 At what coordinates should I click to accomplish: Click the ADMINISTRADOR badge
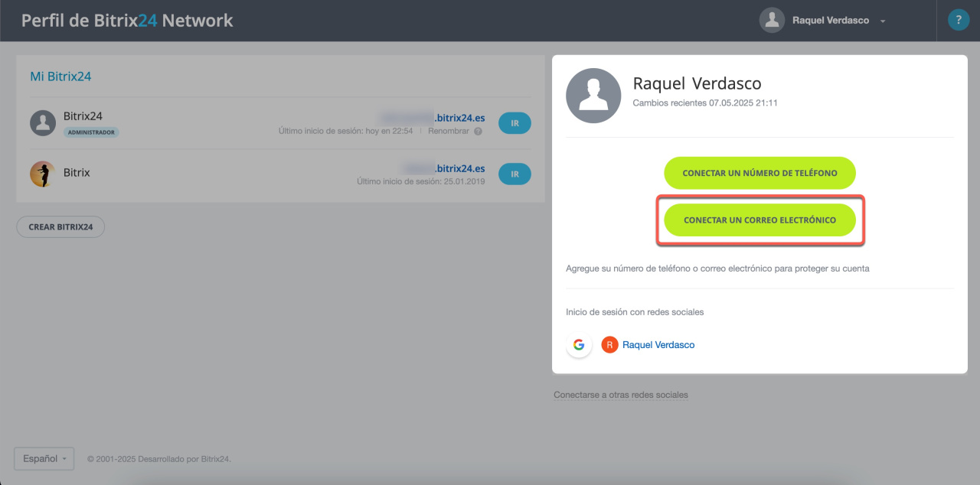91,132
